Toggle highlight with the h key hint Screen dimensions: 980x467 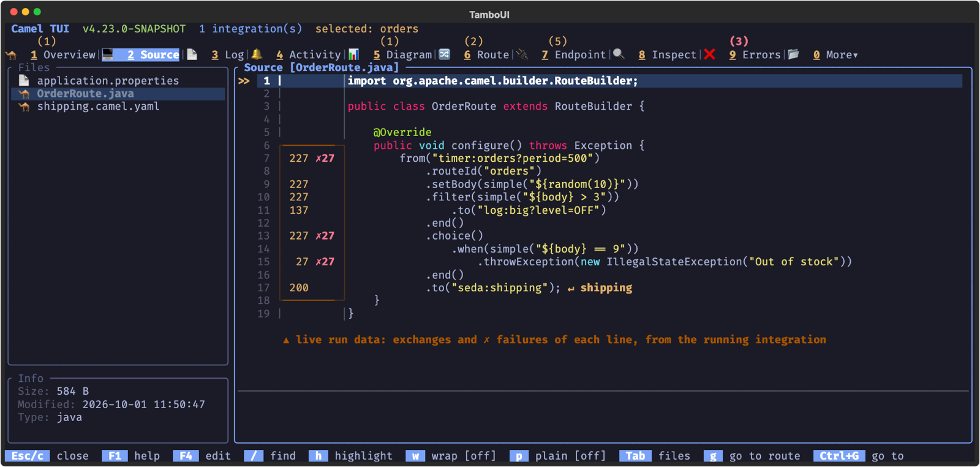351,456
